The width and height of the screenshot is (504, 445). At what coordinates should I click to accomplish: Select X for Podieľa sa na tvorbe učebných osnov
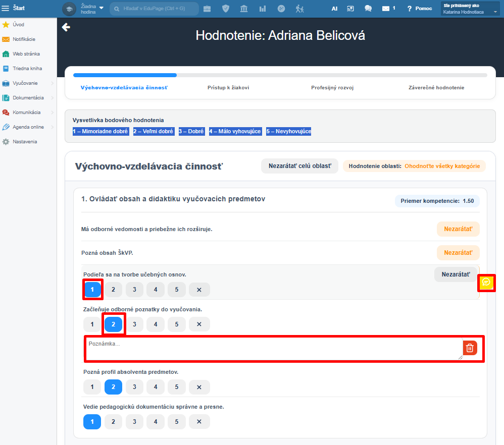[x=199, y=290]
